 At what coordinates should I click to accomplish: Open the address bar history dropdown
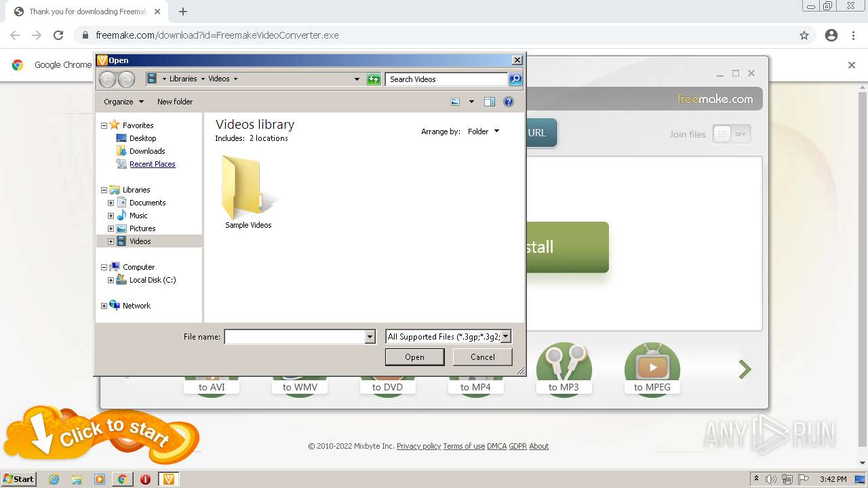[x=357, y=79]
